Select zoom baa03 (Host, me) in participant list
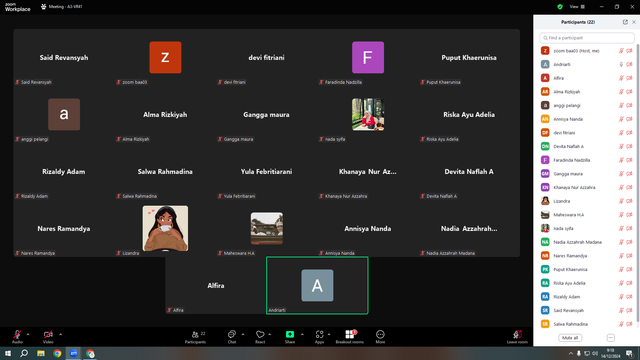The height and width of the screenshot is (360, 640). (x=587, y=51)
